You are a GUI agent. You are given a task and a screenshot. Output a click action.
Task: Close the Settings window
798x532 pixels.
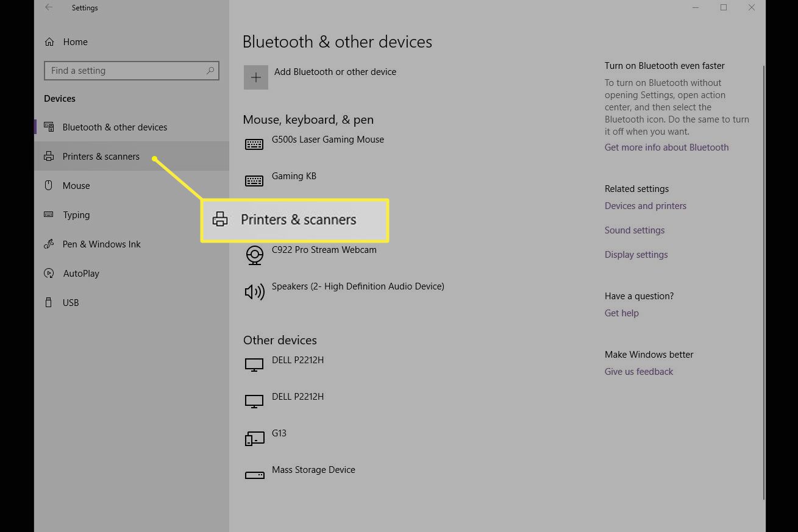752,8
